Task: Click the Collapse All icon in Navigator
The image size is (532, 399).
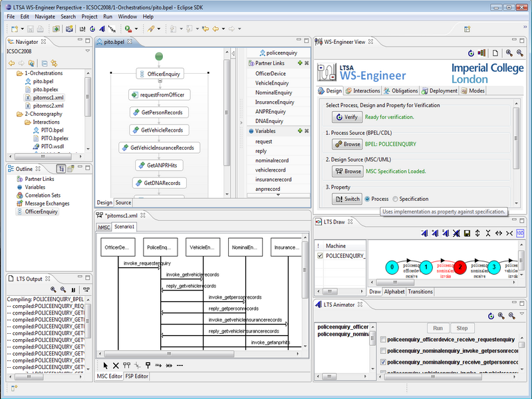Action: tap(45, 63)
